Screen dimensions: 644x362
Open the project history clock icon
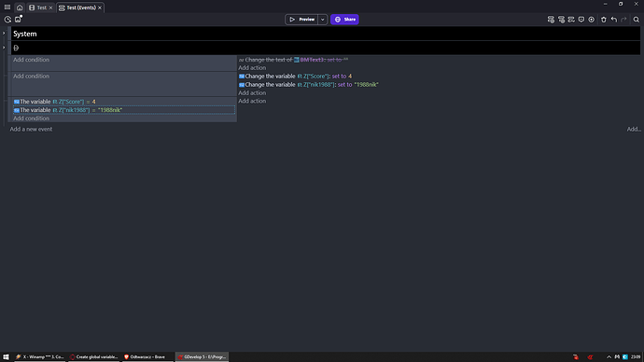pyautogui.click(x=7, y=20)
